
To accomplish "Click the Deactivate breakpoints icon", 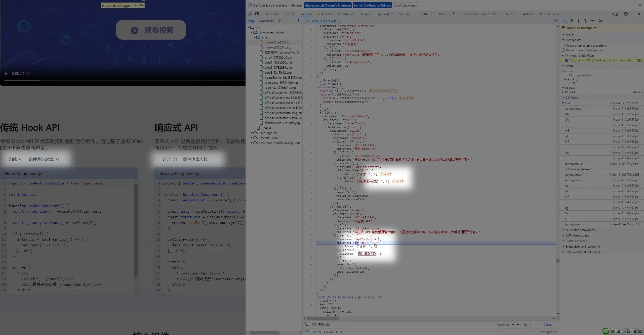I will pyautogui.click(x=600, y=21).
